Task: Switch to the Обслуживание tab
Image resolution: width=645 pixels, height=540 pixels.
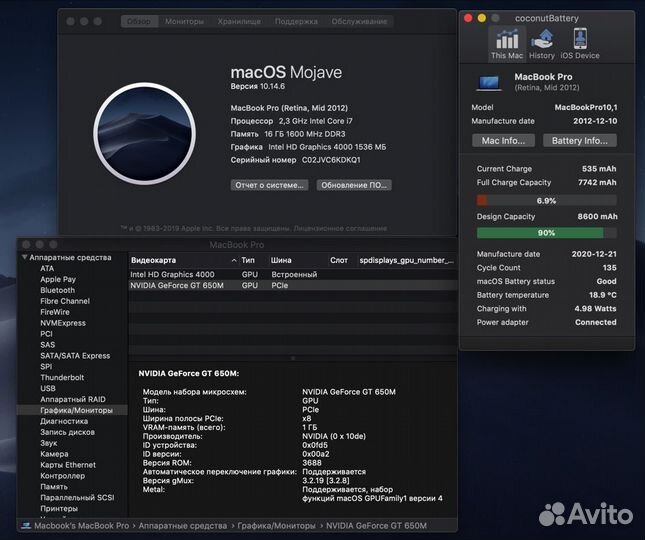Action: click(x=359, y=21)
